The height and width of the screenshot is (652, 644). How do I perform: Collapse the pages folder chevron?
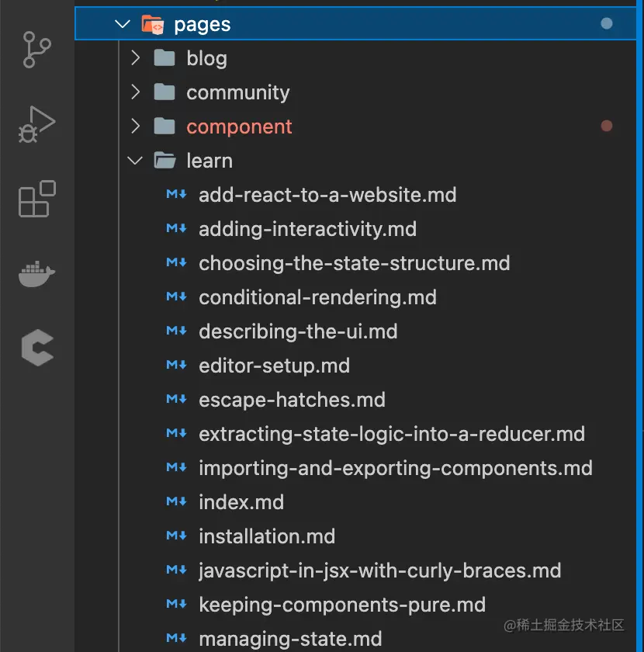(122, 25)
